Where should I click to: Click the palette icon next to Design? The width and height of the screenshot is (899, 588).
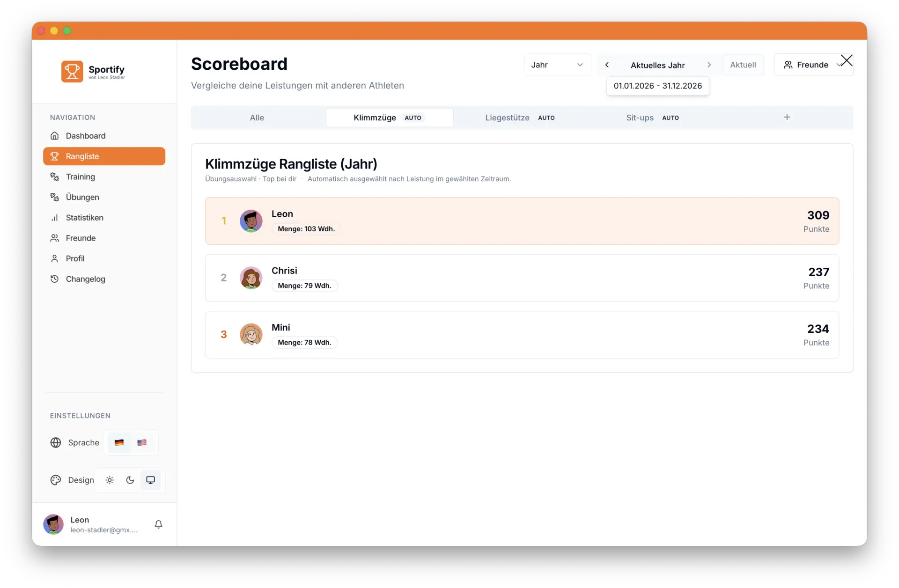56,480
